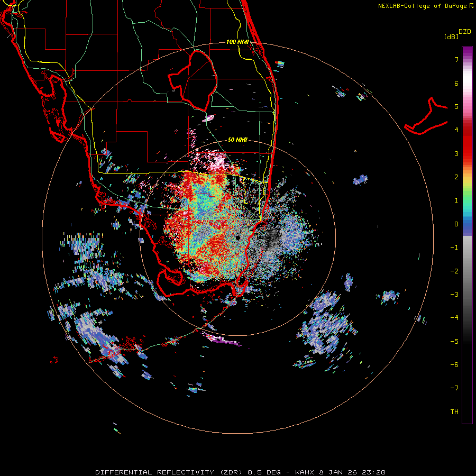Click the -2 value on color scale
This screenshot has height=476, width=476.
click(454, 271)
